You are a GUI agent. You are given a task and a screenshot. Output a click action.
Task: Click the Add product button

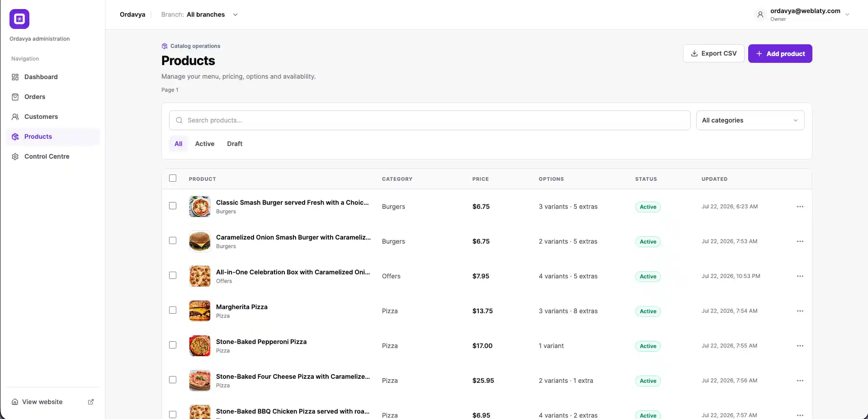pyautogui.click(x=780, y=53)
